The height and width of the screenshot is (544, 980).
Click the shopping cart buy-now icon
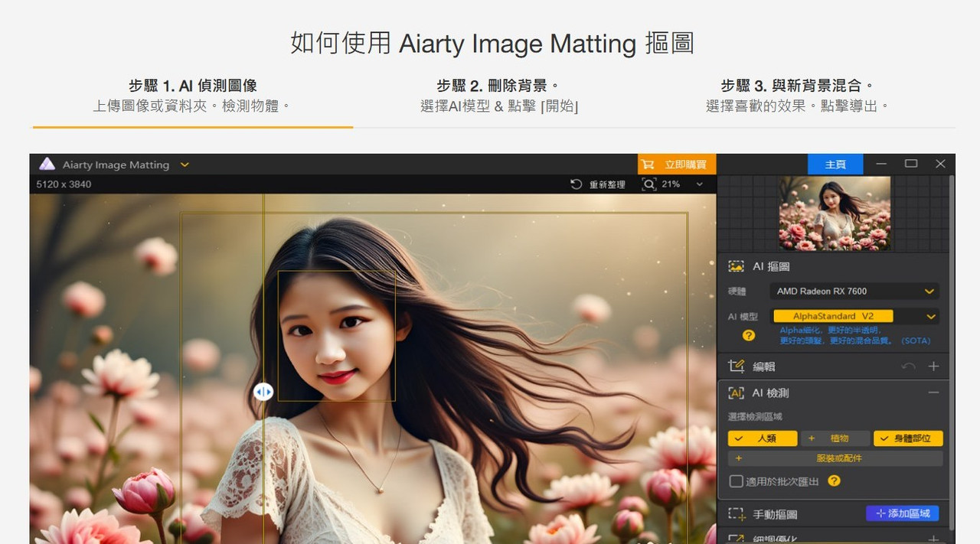click(x=648, y=164)
